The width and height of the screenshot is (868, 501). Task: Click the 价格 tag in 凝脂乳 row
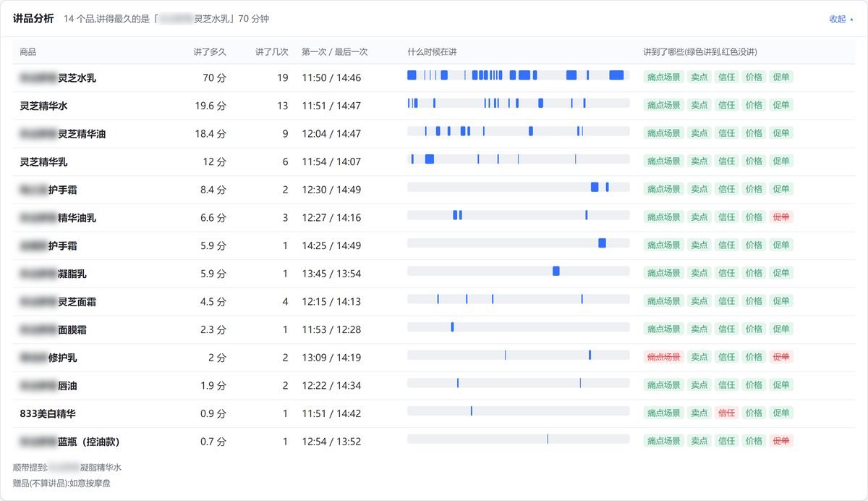[754, 273]
